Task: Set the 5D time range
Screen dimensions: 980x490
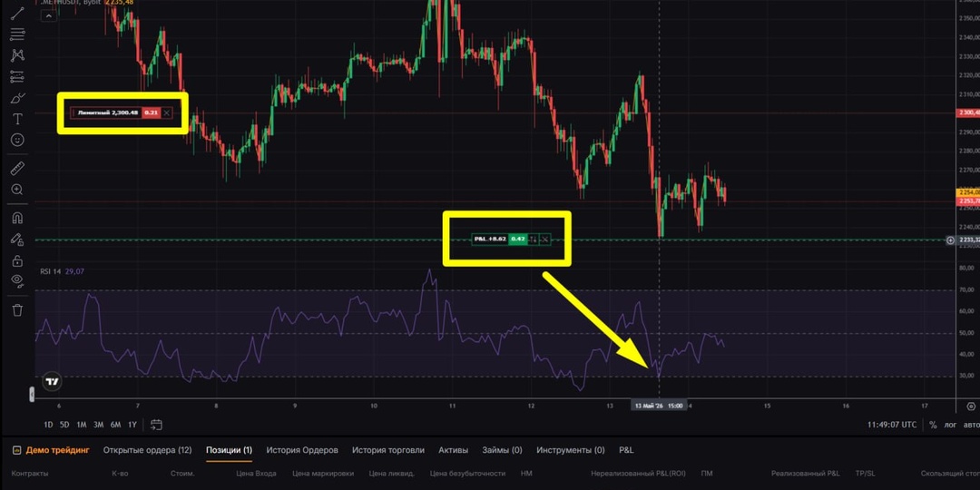Action: (x=64, y=425)
